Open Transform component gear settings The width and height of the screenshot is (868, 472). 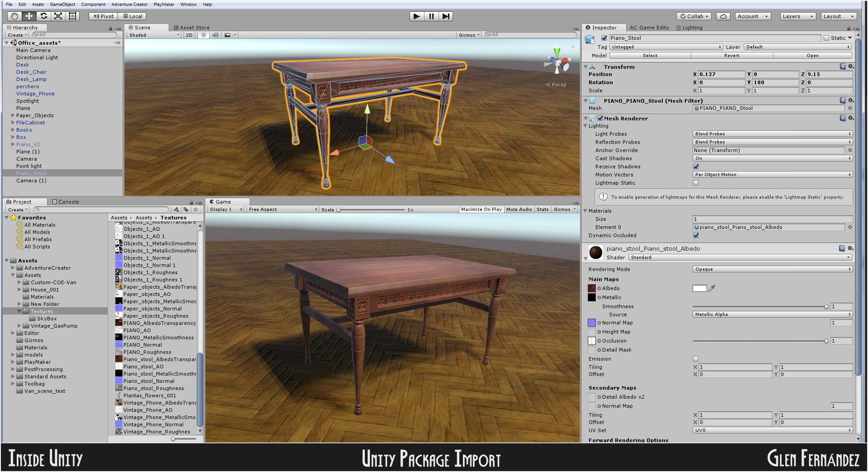[x=851, y=67]
